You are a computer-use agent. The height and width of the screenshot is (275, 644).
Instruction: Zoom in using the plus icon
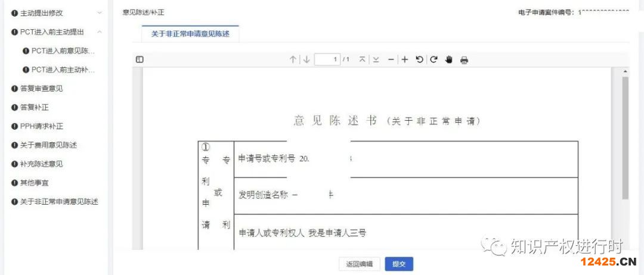(x=405, y=60)
